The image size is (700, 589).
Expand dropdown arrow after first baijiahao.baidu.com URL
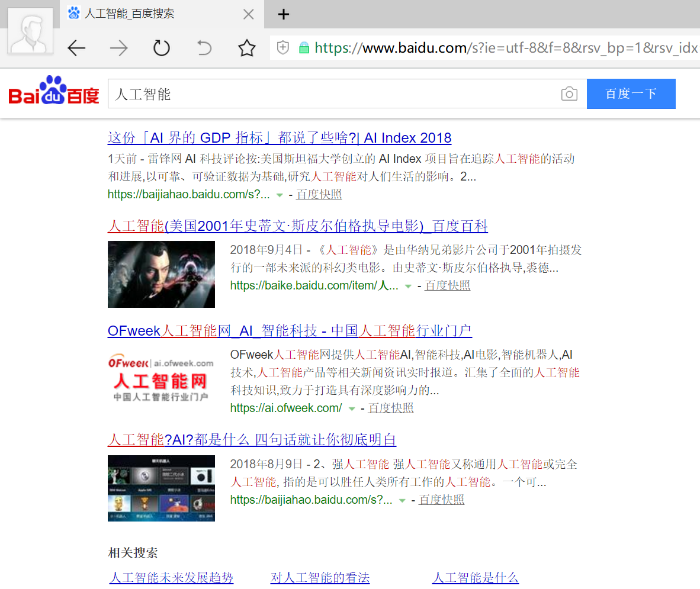click(x=280, y=195)
